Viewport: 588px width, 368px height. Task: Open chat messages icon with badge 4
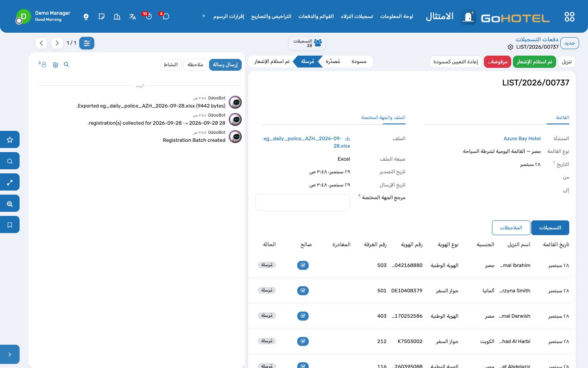click(x=165, y=16)
